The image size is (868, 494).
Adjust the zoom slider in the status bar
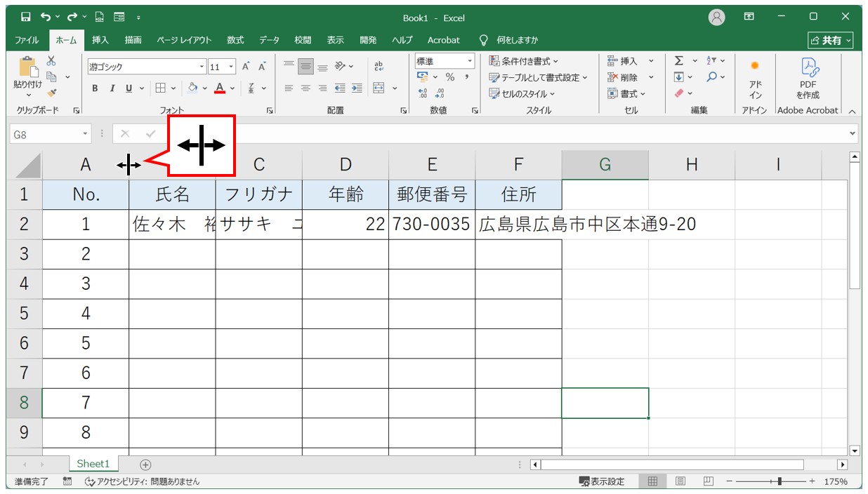coord(780,481)
